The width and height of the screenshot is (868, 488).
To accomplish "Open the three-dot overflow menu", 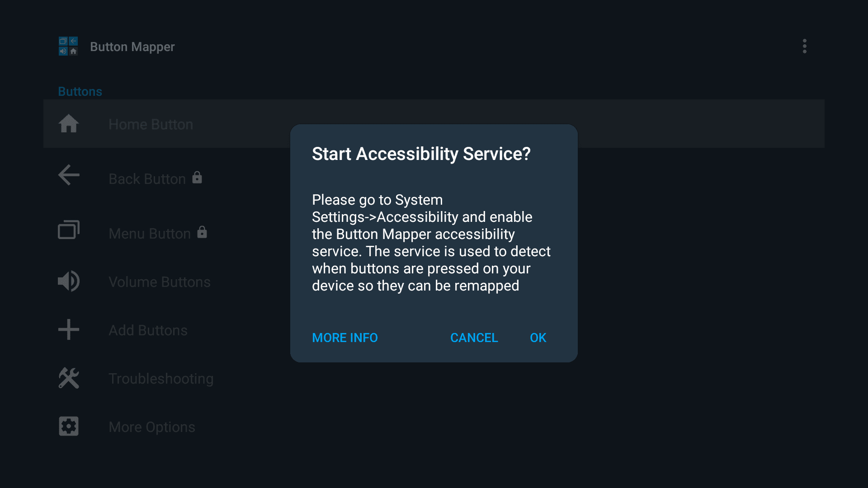I will tap(804, 46).
